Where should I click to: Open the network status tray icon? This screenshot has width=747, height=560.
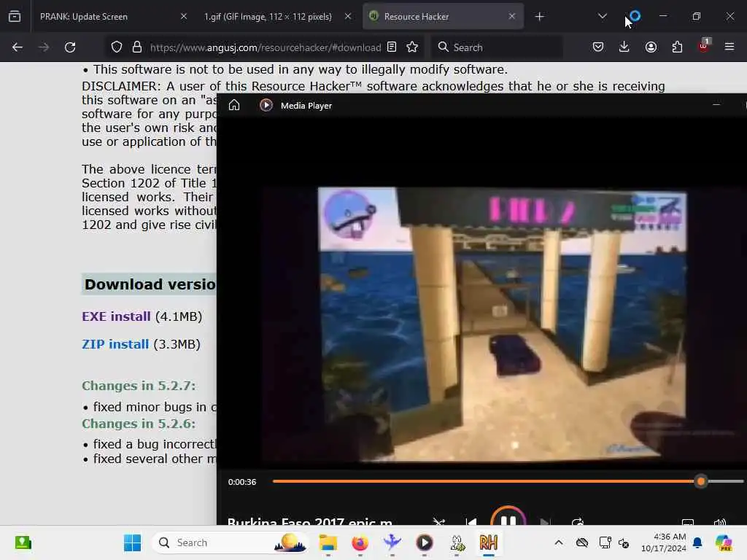(x=605, y=542)
